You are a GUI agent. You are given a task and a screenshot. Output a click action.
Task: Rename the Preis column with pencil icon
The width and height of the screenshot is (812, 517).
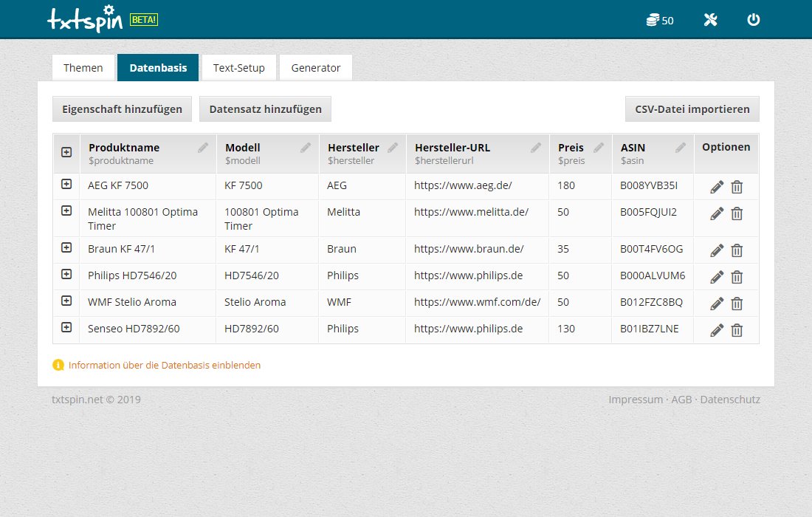599,148
